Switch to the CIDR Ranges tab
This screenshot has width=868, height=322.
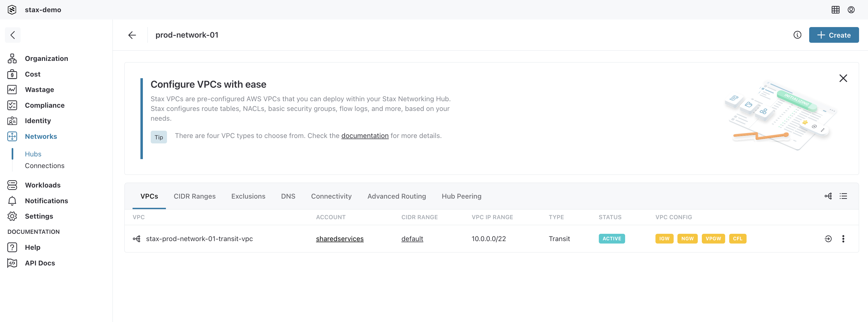pos(195,196)
